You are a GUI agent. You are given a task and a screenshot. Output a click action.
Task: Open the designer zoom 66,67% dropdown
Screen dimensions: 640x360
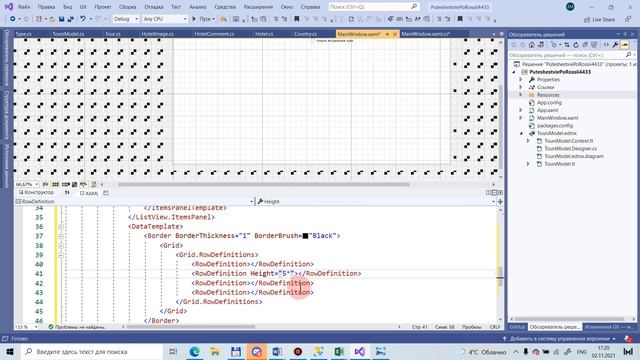27,184
